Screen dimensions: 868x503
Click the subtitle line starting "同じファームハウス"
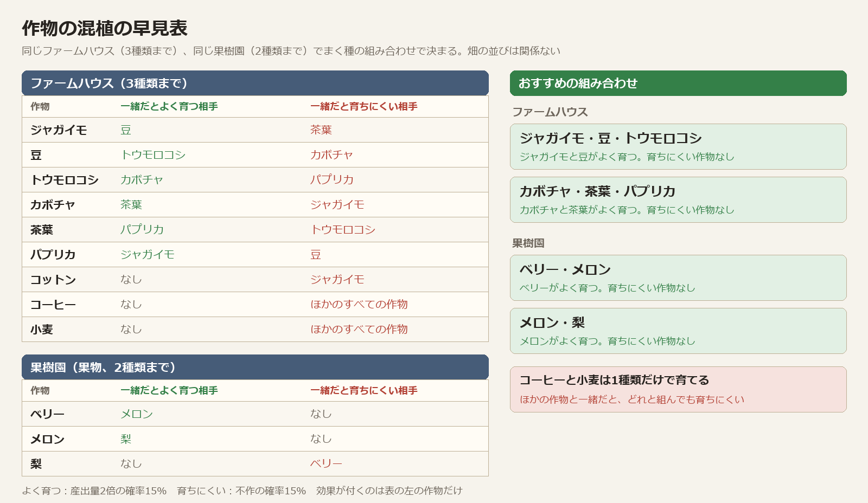291,51
